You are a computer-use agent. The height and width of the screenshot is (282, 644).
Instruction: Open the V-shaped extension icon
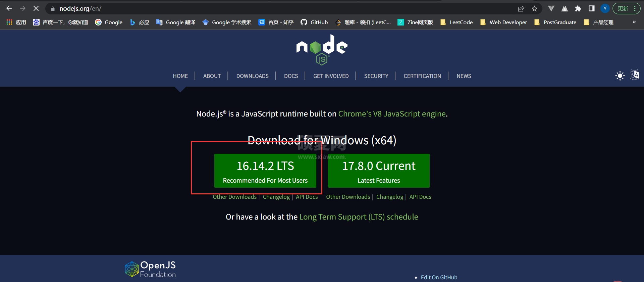[x=551, y=8]
